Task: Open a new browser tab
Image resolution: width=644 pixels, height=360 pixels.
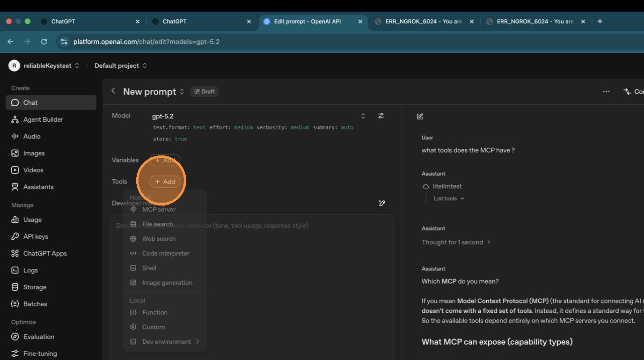Action: point(600,21)
